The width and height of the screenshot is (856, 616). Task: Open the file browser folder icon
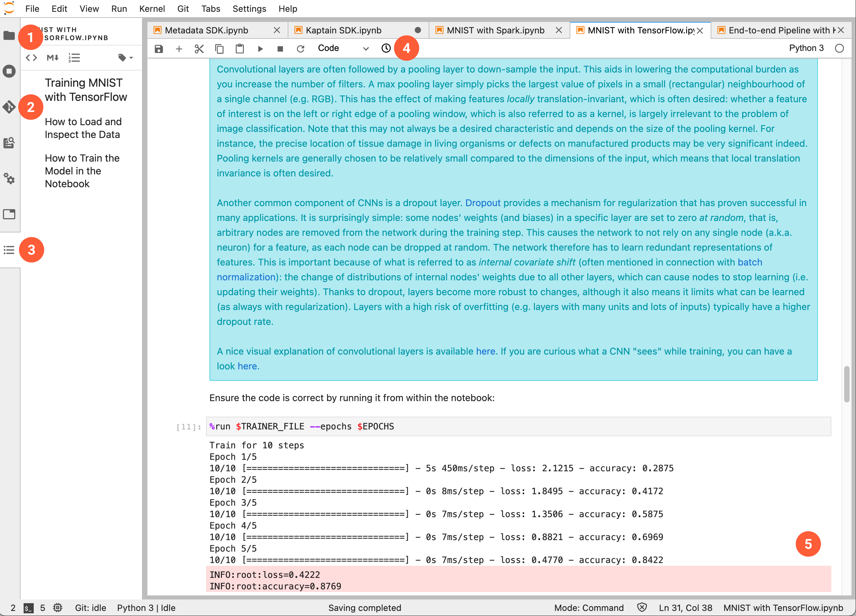click(x=9, y=35)
